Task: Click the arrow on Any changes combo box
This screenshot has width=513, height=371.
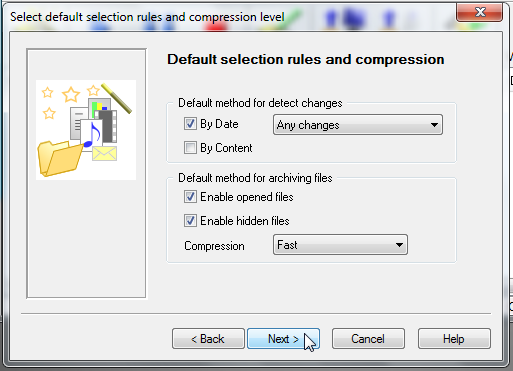Action: click(x=434, y=125)
